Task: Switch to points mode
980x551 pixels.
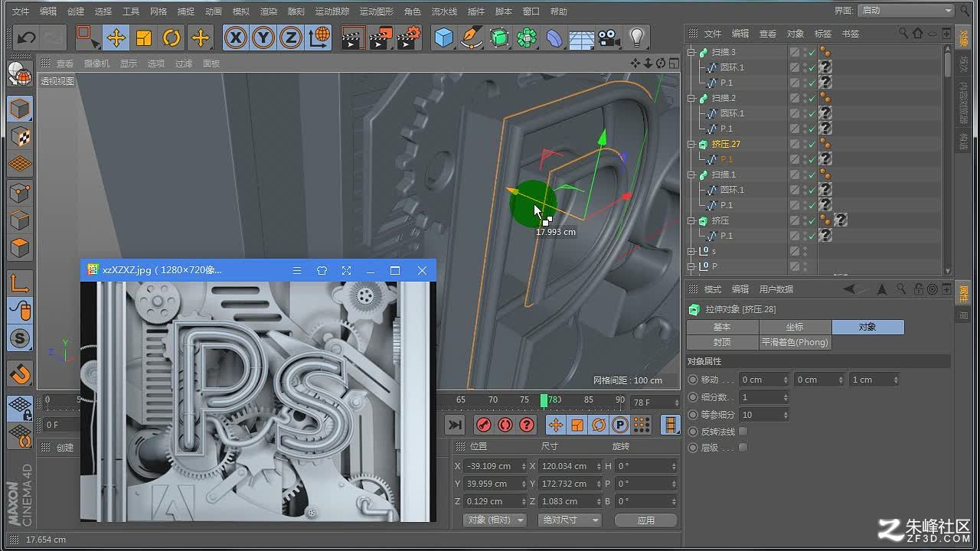Action: coord(20,192)
